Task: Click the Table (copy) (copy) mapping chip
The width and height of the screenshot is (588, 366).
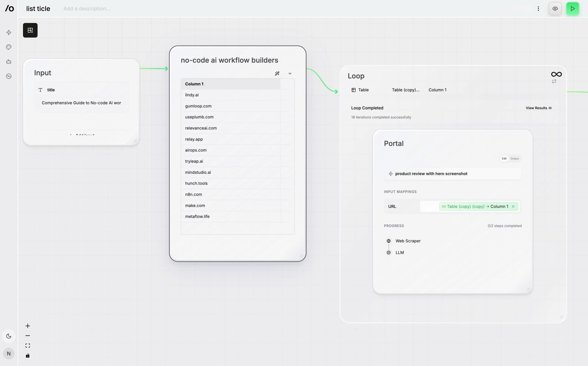Action: 479,207
